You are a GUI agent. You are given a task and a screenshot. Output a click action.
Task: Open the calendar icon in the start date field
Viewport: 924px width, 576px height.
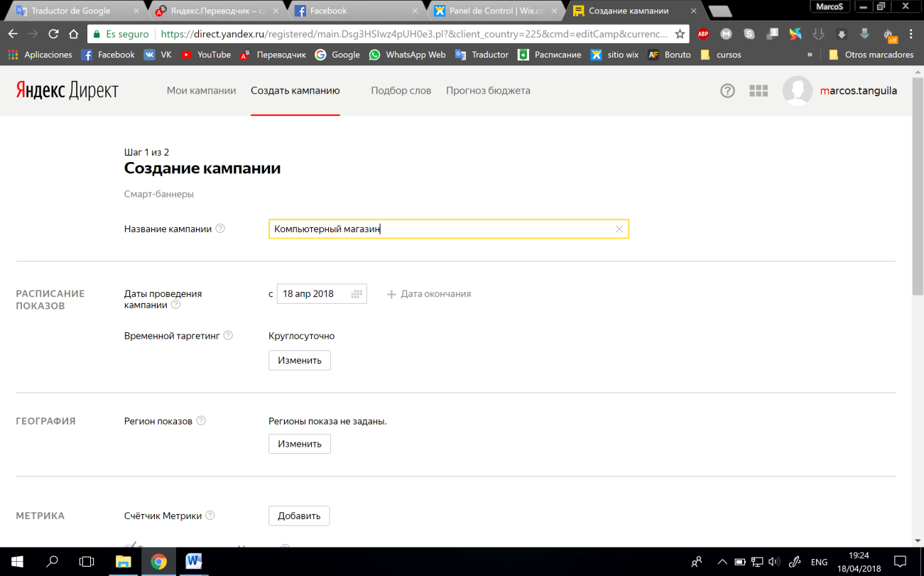[x=357, y=294]
